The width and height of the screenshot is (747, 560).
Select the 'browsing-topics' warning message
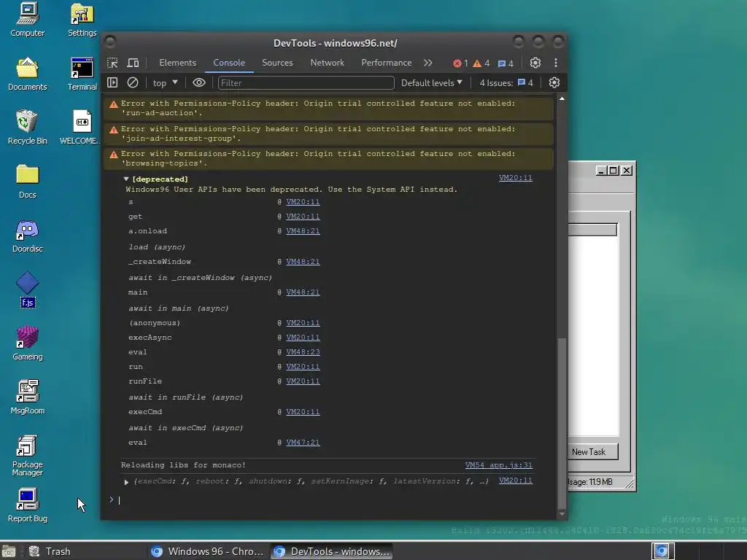[329, 158]
